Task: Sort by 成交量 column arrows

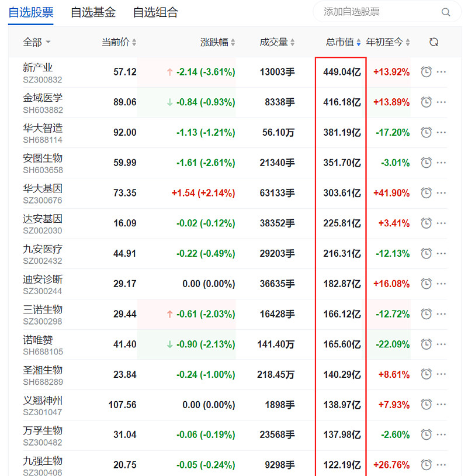Action: pos(277,42)
